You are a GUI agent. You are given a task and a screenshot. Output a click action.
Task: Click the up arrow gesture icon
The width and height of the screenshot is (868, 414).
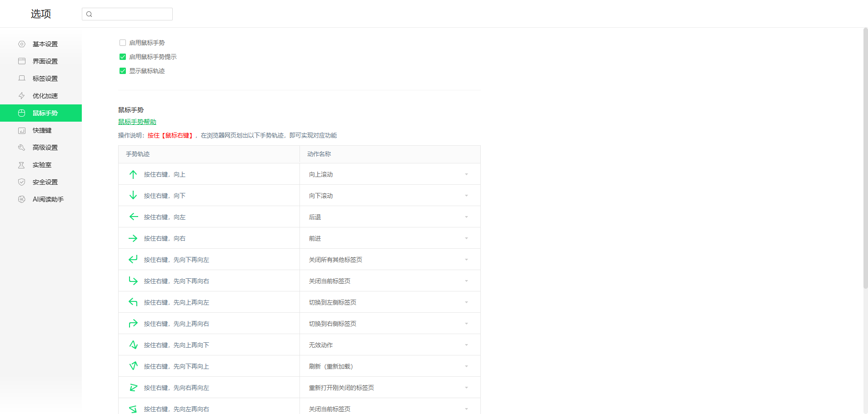click(133, 174)
